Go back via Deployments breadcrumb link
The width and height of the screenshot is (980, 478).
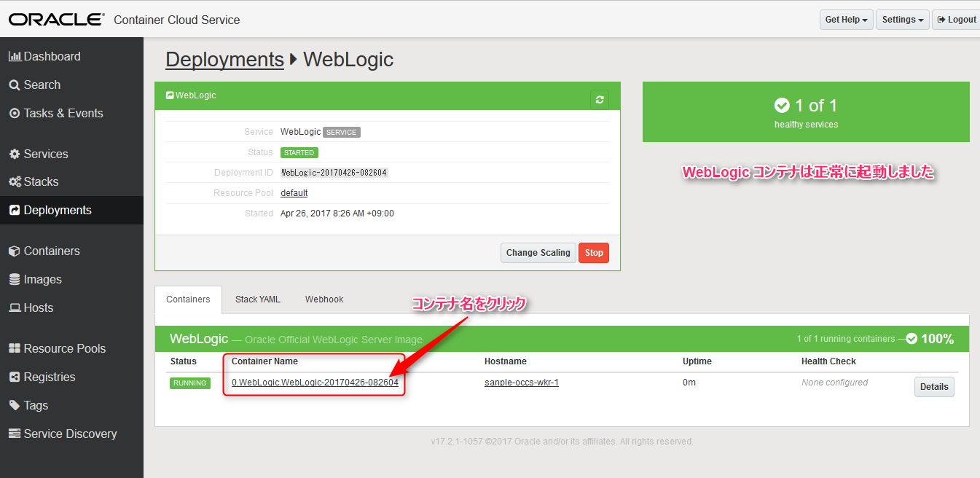tap(224, 59)
